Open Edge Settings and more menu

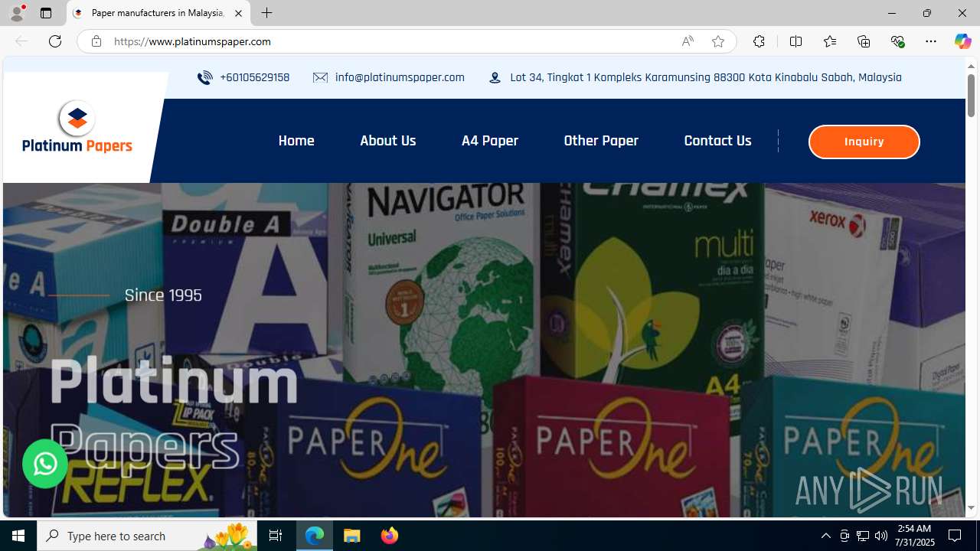[931, 41]
